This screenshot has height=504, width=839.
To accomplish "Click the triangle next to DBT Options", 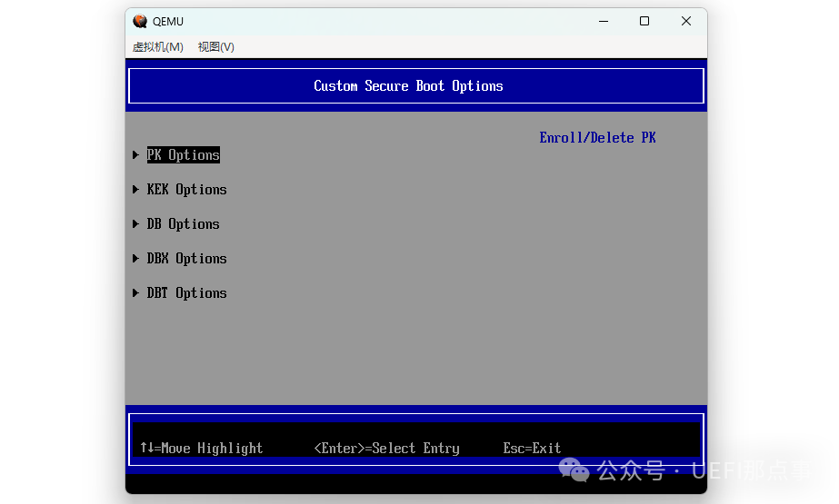I will click(x=135, y=293).
